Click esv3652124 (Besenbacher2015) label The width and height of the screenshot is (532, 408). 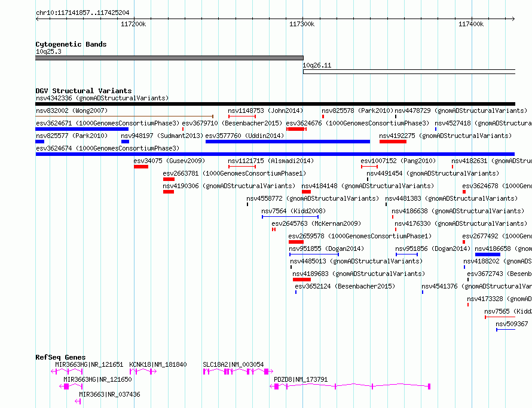coord(345,287)
